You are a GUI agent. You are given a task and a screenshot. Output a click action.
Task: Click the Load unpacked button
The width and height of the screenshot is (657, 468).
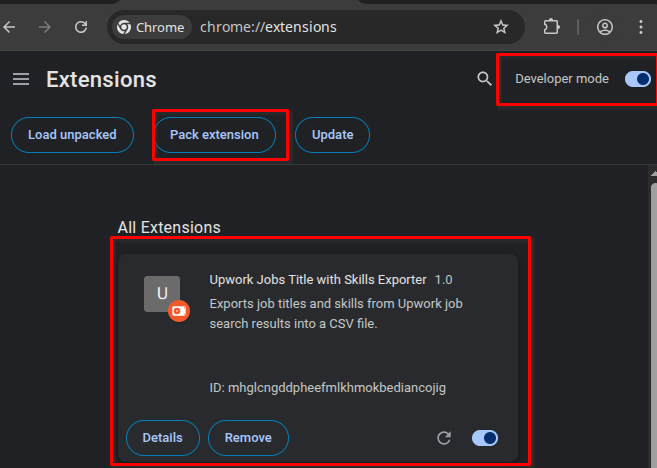click(x=72, y=135)
